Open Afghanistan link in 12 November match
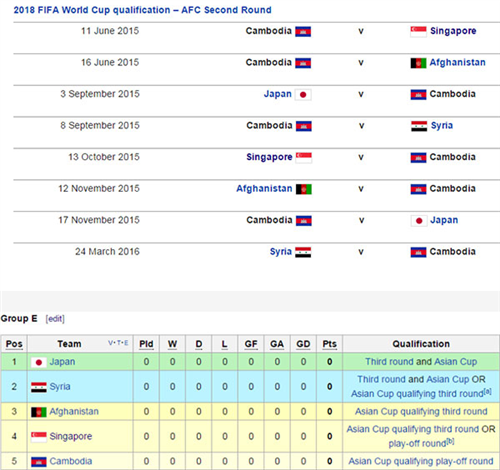Screen dimensions: 500x470 [264, 189]
